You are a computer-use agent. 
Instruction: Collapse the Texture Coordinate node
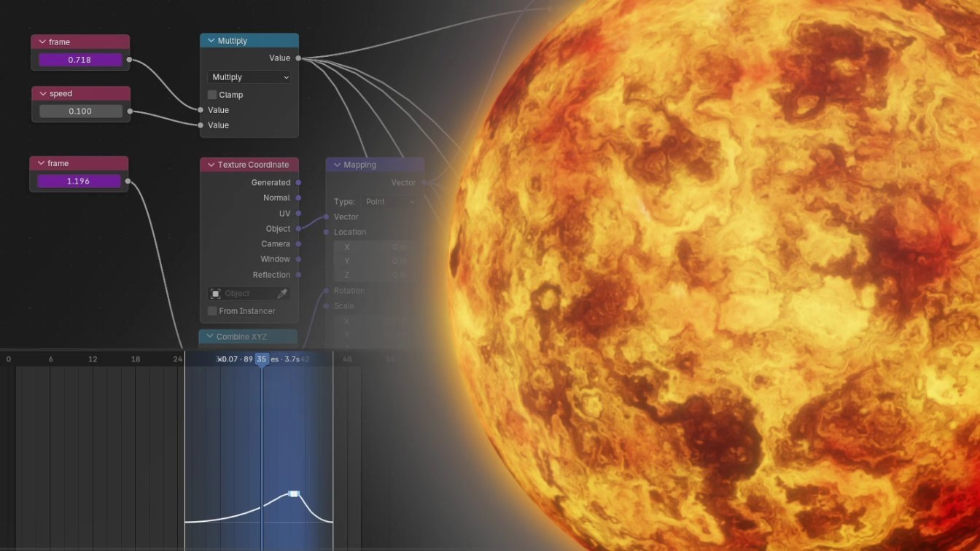click(x=211, y=165)
